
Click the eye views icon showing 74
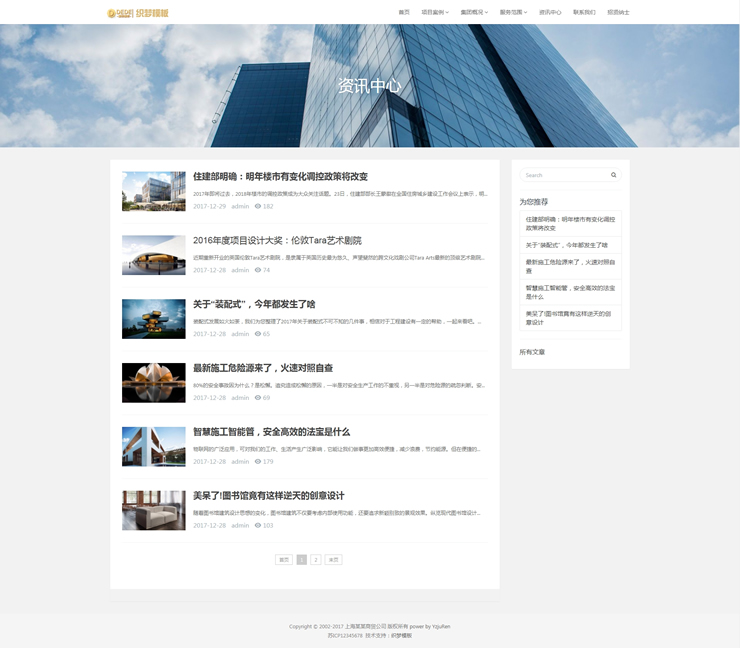tap(258, 270)
